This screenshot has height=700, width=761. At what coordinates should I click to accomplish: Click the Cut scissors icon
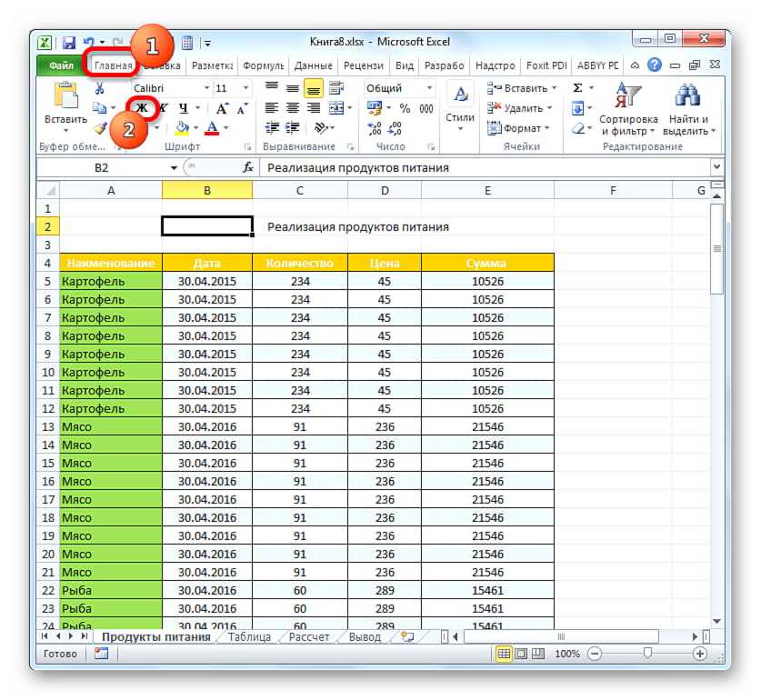100,88
